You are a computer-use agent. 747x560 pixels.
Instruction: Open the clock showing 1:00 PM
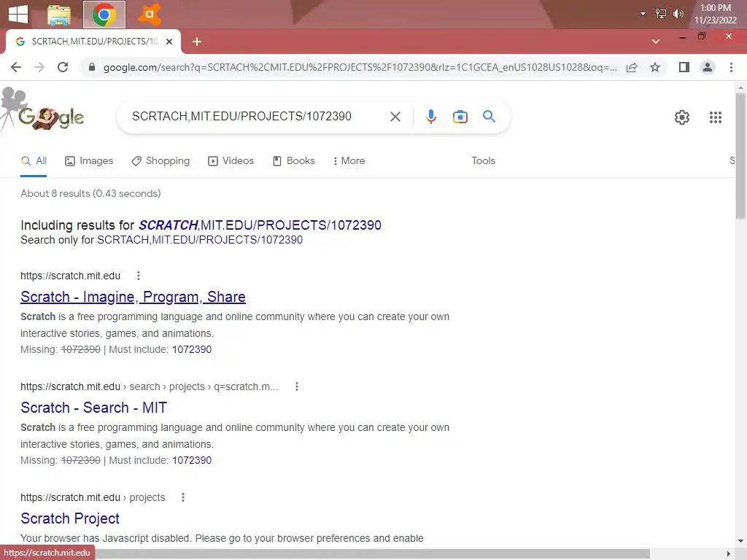[715, 14]
